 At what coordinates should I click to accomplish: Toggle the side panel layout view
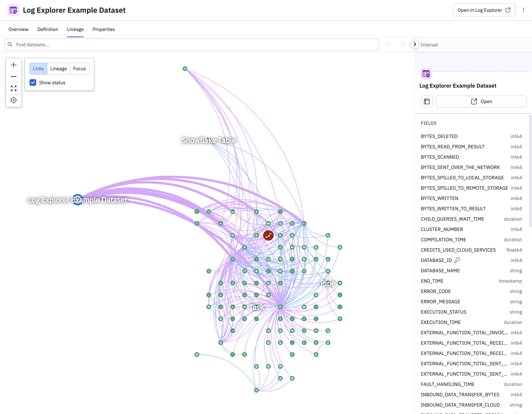(x=427, y=101)
